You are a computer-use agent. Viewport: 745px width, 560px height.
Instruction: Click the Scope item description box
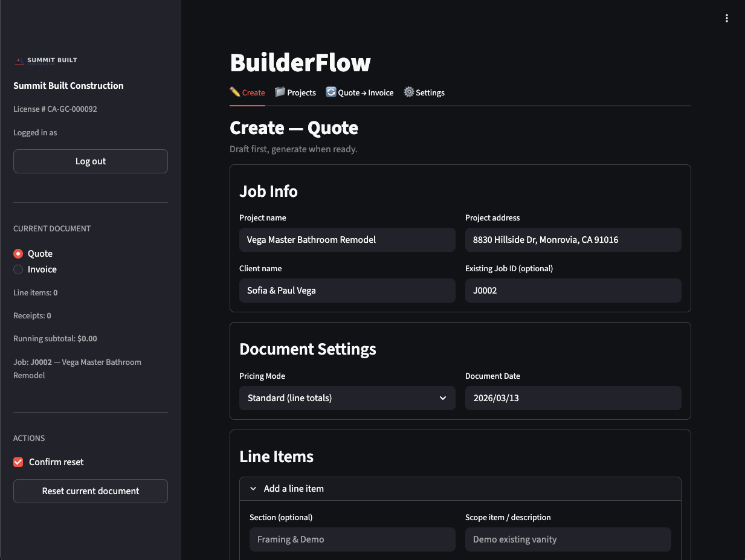coord(568,539)
